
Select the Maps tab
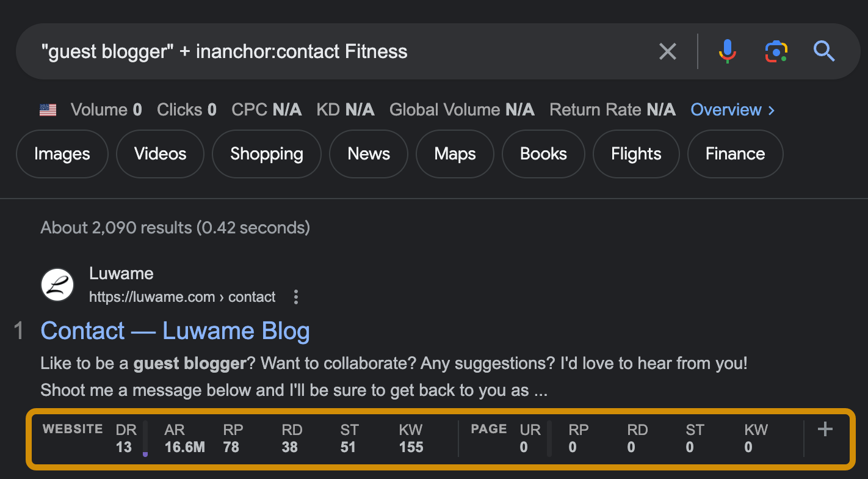coord(454,154)
